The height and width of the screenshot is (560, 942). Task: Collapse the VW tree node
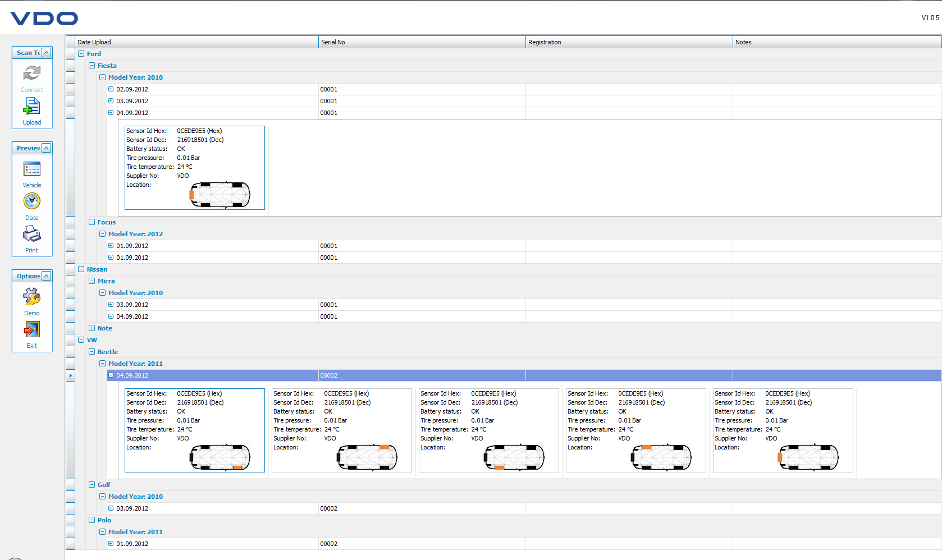coord(81,340)
